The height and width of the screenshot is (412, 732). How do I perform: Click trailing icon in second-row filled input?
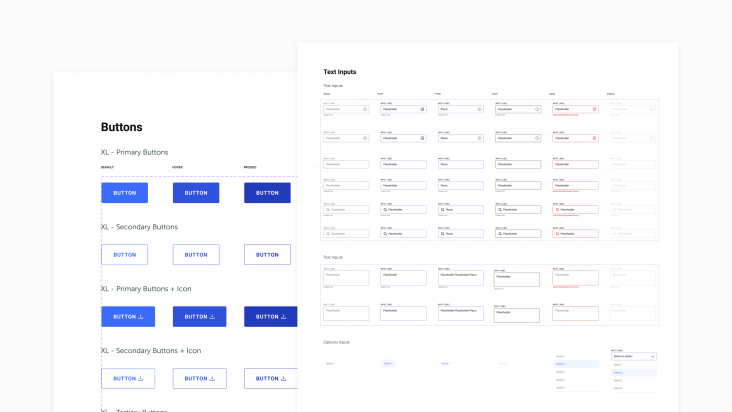[537, 138]
